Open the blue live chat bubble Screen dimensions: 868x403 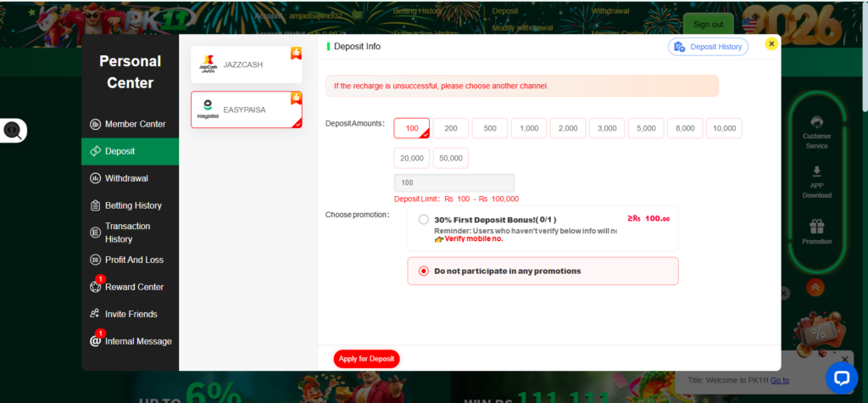(842, 378)
